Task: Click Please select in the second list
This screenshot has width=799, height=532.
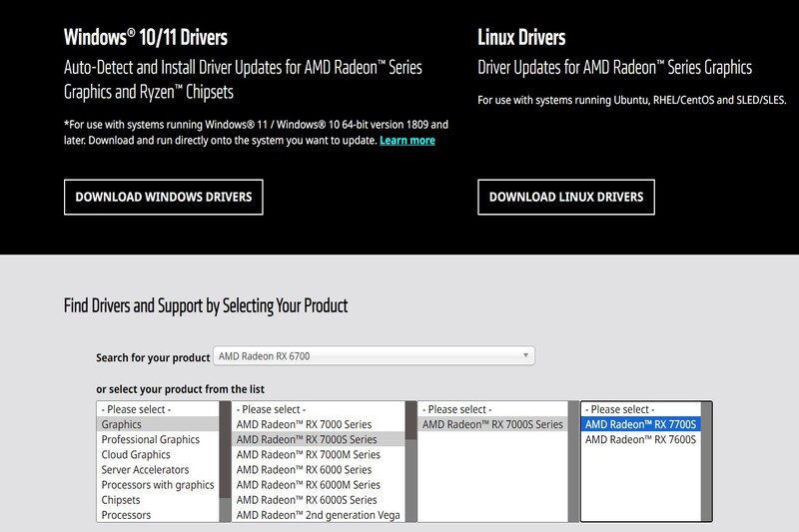Action: pyautogui.click(x=318, y=409)
